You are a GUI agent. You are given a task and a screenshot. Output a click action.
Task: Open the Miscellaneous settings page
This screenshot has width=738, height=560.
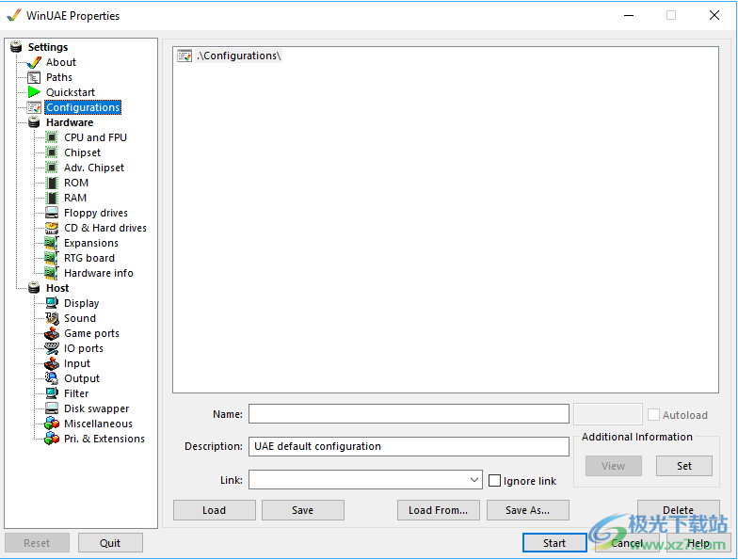coord(98,424)
